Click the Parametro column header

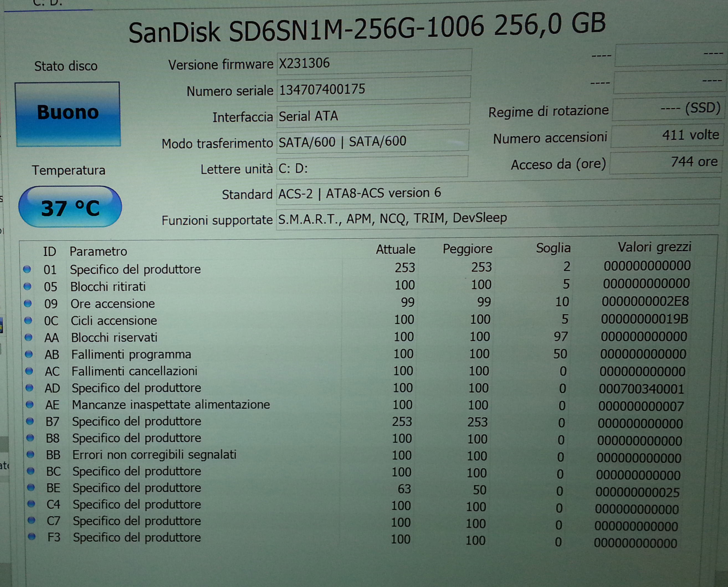tap(98, 251)
